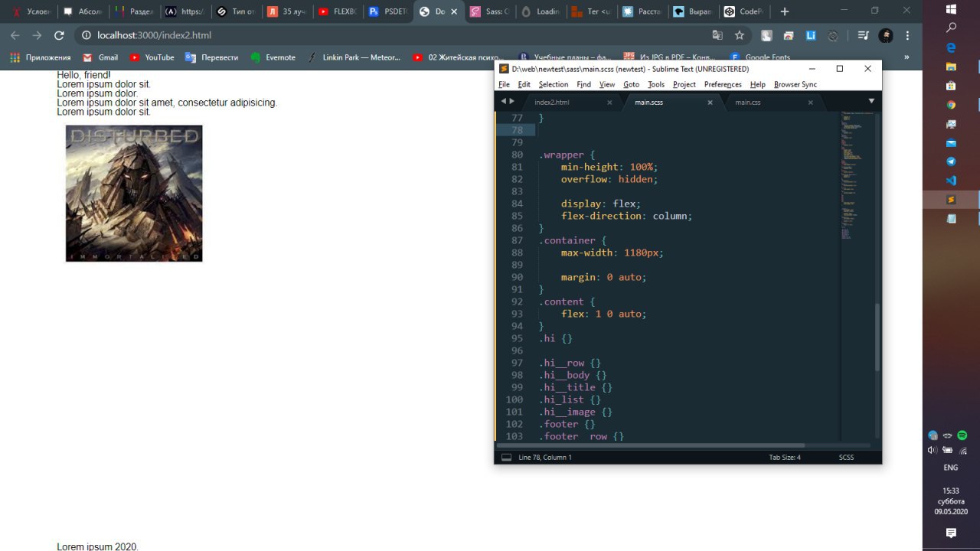Open the Spotify tray icon

click(962, 435)
